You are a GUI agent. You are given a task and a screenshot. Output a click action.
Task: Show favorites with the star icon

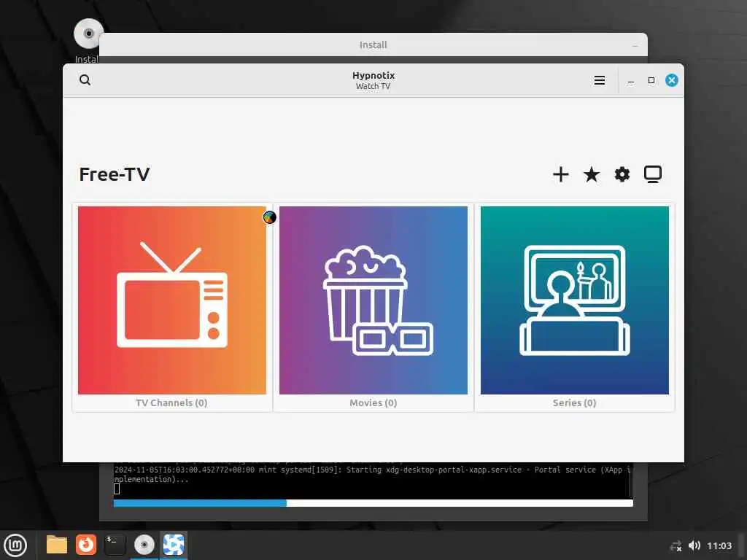tap(591, 174)
